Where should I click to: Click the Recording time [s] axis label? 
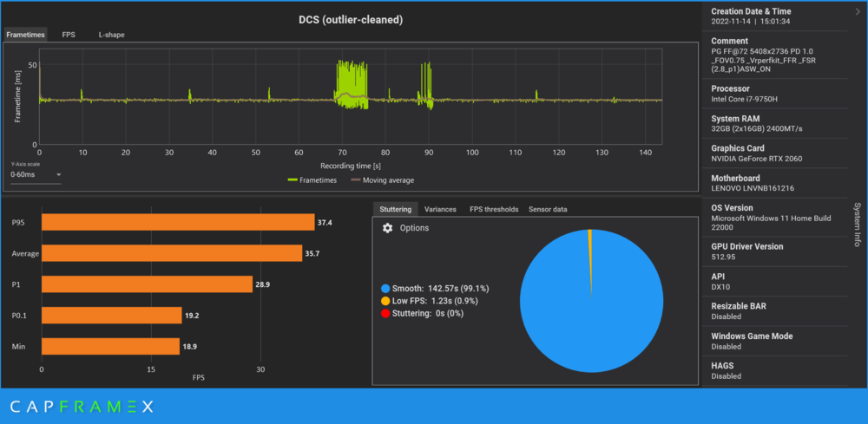click(x=351, y=166)
